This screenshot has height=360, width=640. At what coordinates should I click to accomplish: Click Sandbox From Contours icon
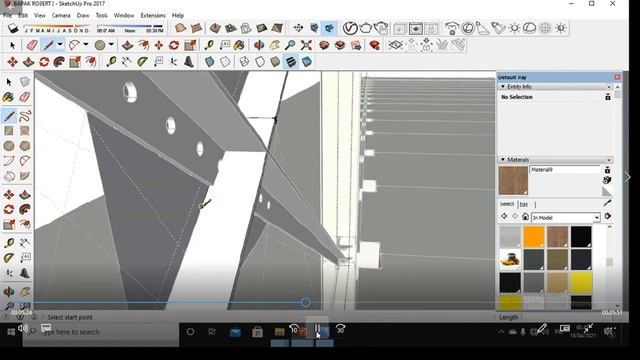(x=180, y=28)
